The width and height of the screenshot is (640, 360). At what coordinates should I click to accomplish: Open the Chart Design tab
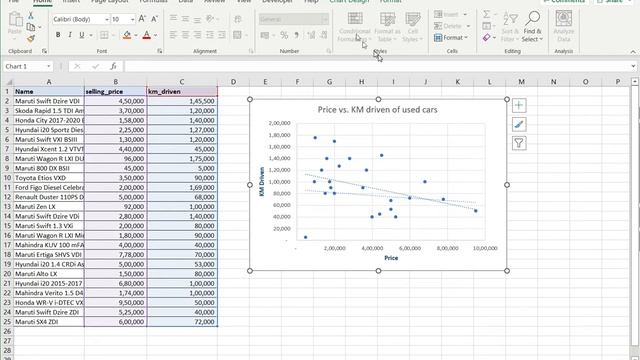pos(349,1)
